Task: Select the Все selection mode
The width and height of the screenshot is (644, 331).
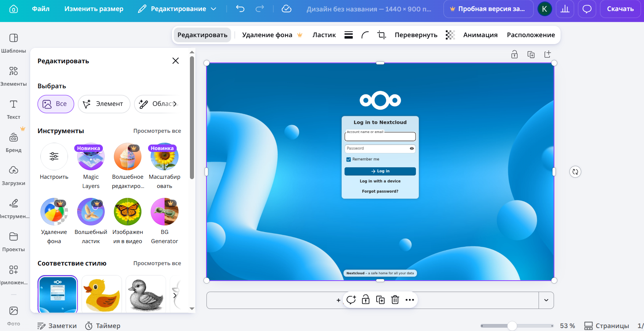Action: 56,104
